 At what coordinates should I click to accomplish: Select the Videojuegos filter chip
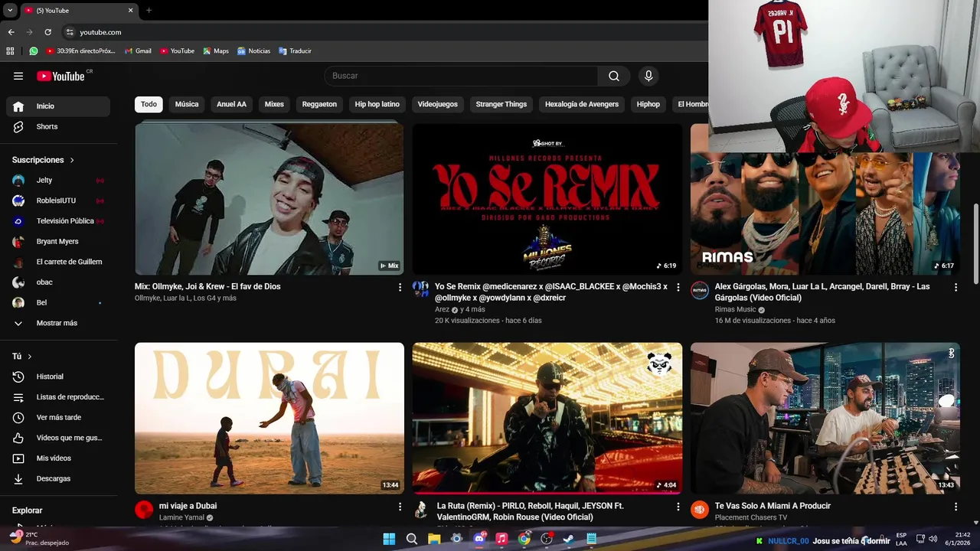coord(437,104)
